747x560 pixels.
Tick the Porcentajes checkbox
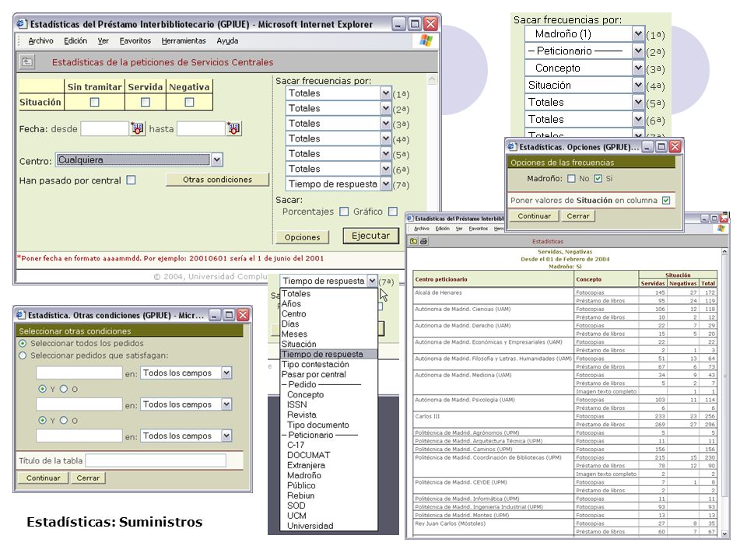tap(344, 212)
